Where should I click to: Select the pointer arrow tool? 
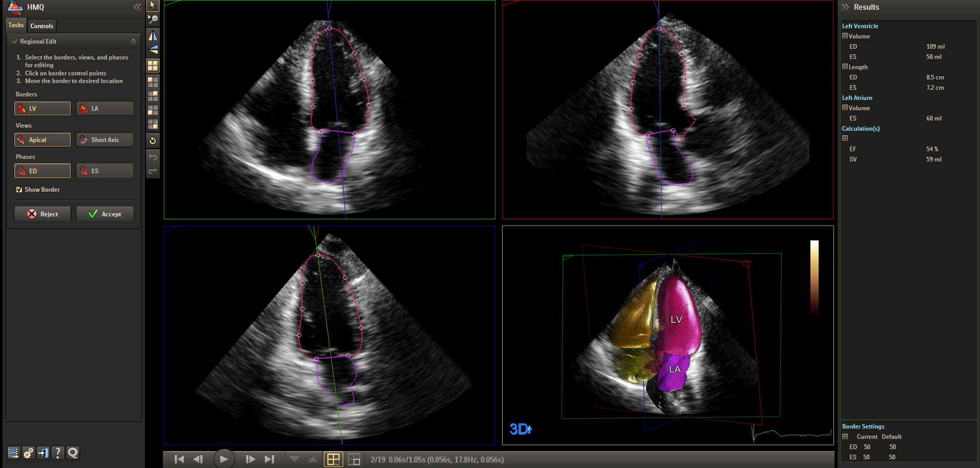point(153,6)
